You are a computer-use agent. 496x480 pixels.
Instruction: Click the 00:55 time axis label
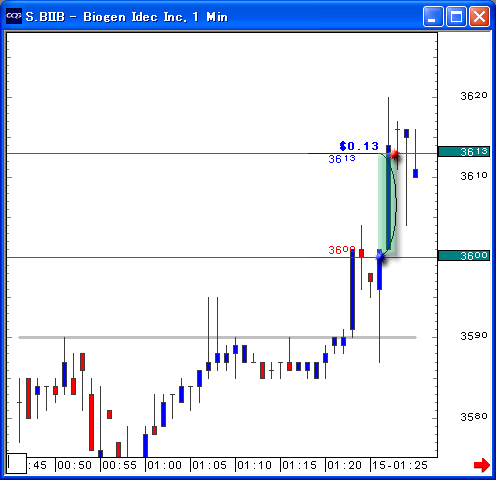[x=120, y=465]
